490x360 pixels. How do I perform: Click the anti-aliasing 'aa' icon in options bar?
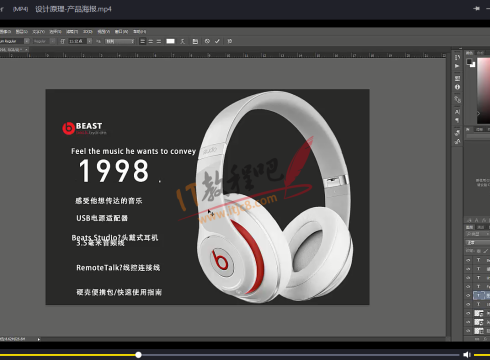[98, 41]
